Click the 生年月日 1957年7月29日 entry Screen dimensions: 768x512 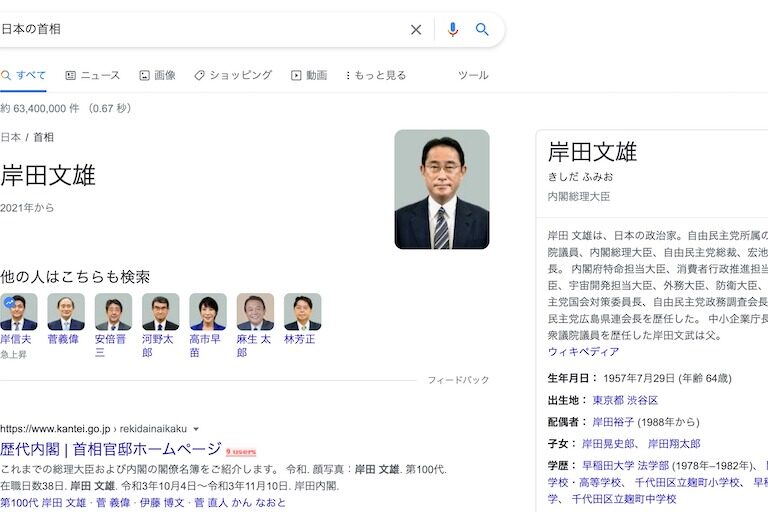pyautogui.click(x=639, y=378)
